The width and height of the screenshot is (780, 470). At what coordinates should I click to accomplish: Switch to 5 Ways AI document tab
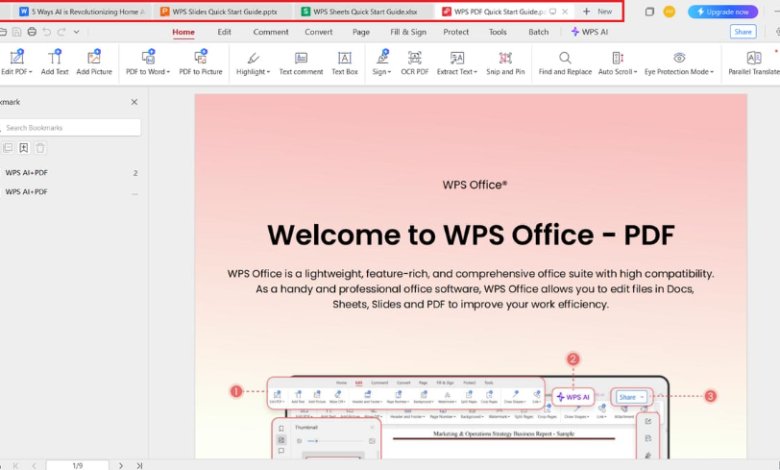tap(82, 11)
